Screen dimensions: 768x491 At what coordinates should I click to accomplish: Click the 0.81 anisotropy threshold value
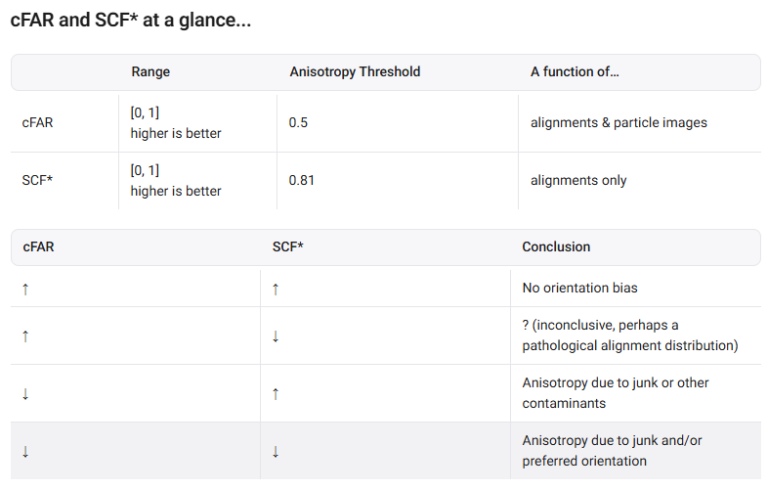302,180
